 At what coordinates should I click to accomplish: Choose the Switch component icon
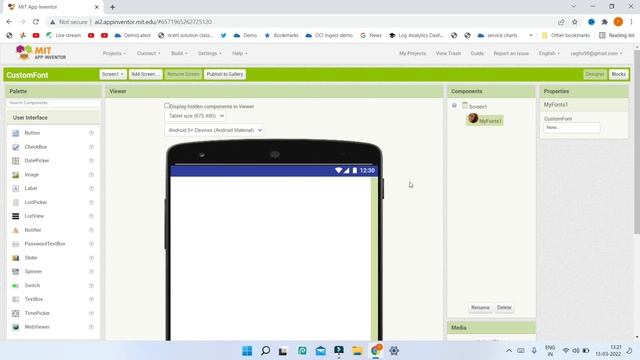point(16,286)
